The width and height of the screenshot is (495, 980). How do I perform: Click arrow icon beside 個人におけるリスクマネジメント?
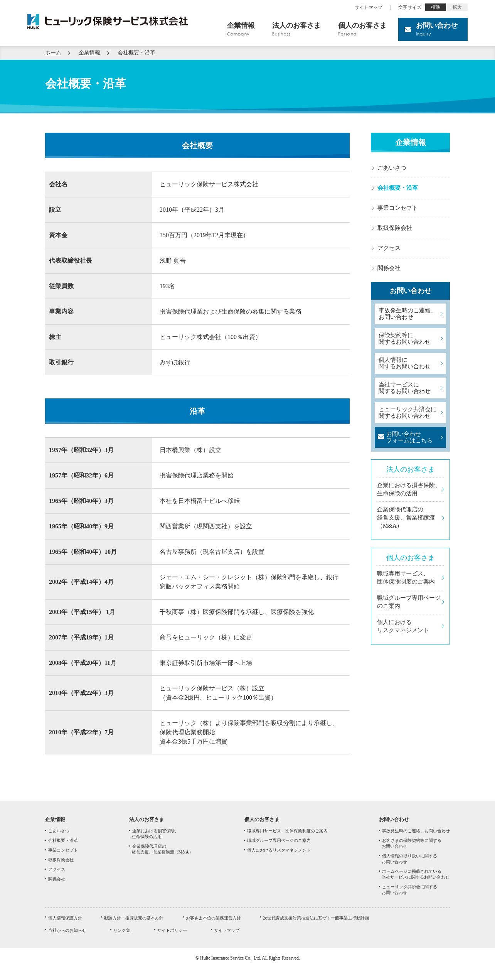(443, 626)
